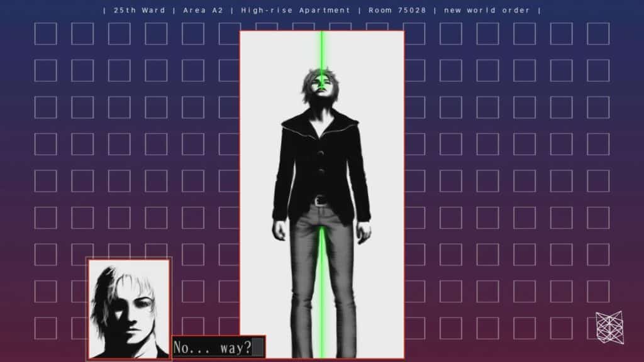Click the "25th Ward" header text
Image resolution: width=644 pixels, height=362 pixels.
click(x=140, y=10)
